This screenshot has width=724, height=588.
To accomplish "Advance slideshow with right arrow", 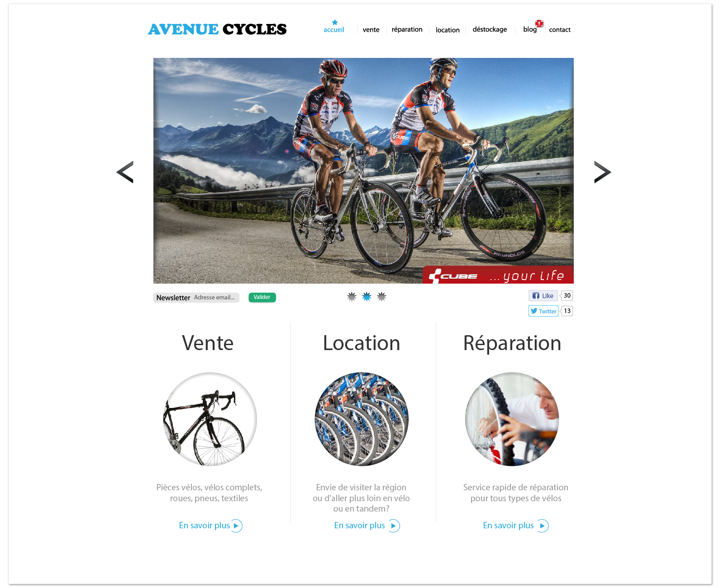I will pyautogui.click(x=602, y=172).
